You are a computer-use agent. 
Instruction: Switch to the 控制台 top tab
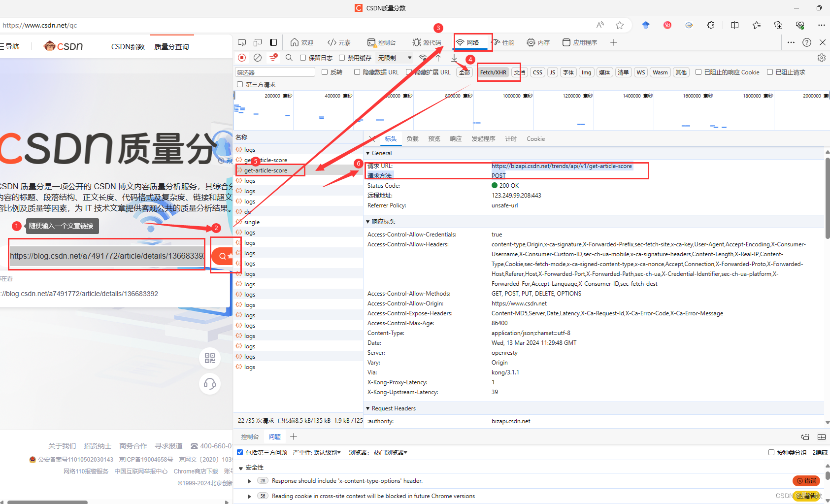pos(382,42)
